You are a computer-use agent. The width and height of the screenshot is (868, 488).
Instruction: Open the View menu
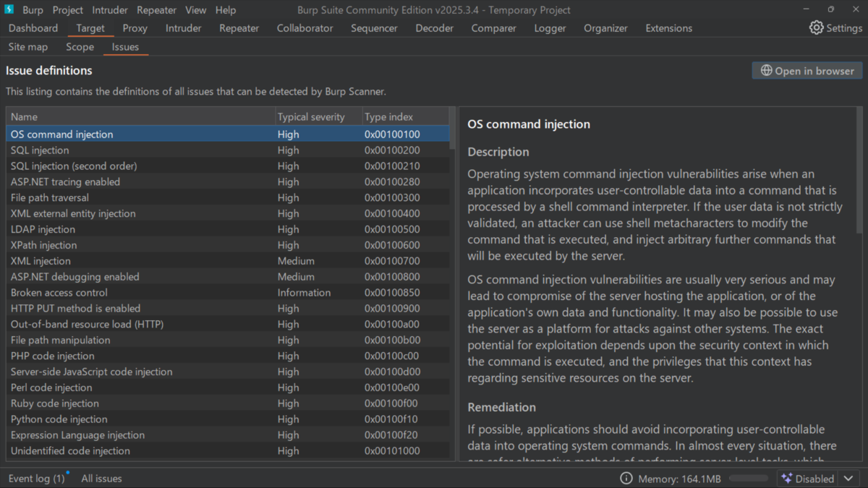click(x=195, y=10)
